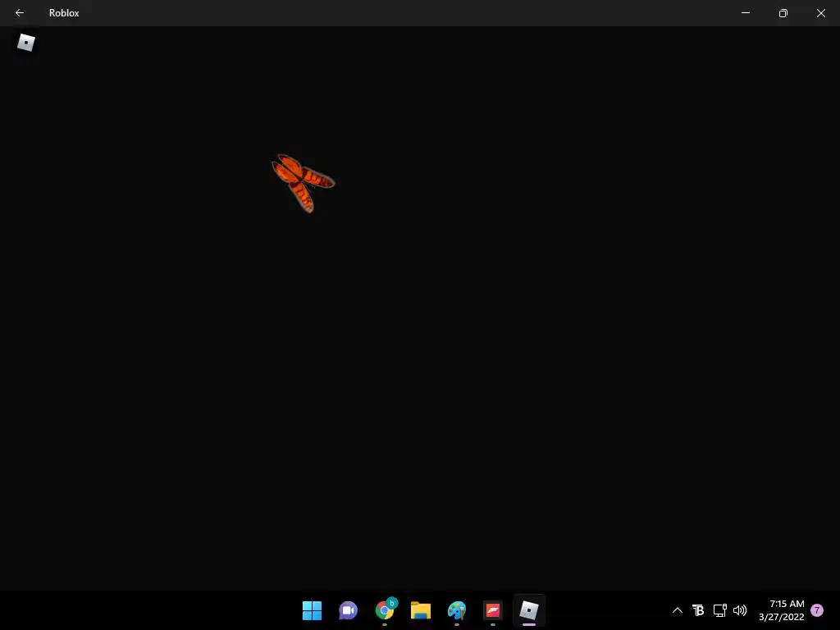
Task: Select the Roblox taskbar icon
Action: pos(529,610)
